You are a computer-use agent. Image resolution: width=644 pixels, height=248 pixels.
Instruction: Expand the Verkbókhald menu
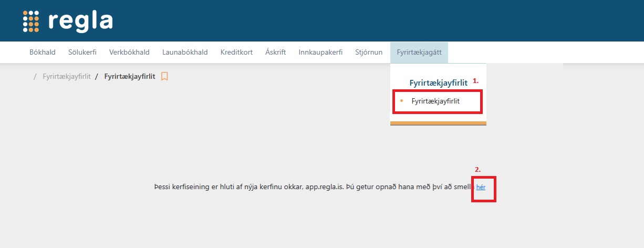[x=129, y=52]
